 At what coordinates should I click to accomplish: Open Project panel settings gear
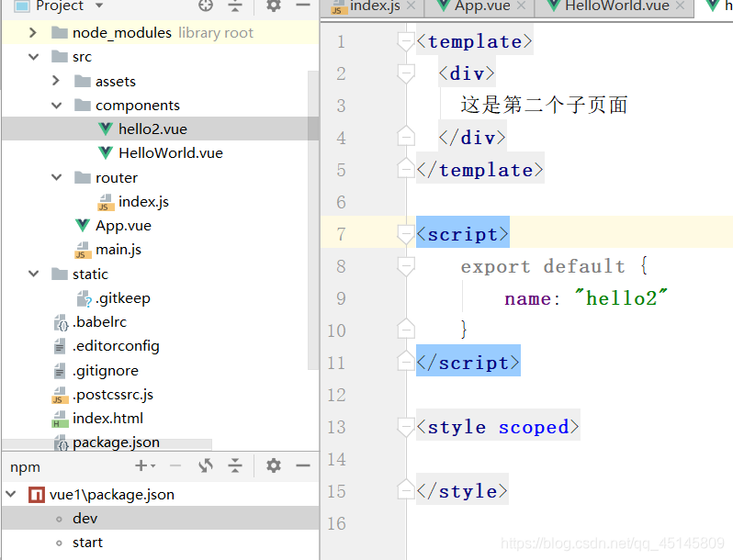point(274,6)
